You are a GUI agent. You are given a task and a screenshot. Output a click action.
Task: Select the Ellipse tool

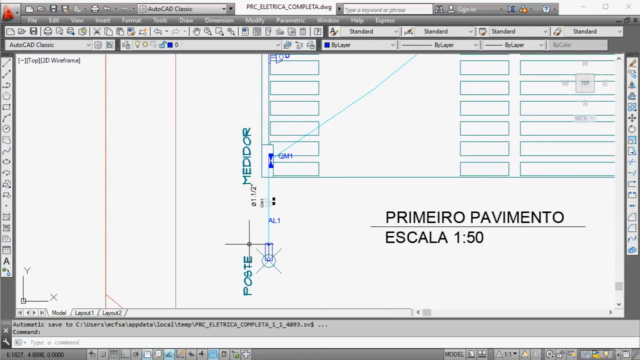tap(7, 162)
